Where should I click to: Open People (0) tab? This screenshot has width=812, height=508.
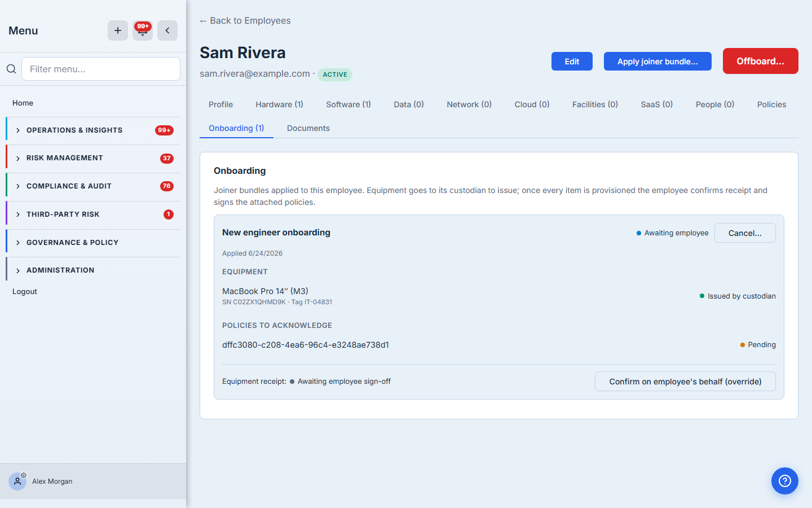click(x=715, y=104)
